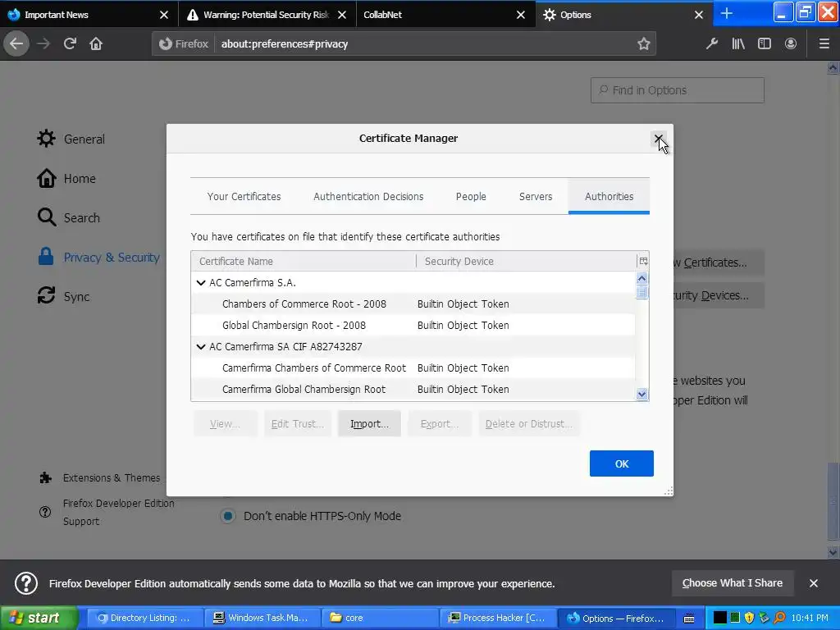Select Camerfirma Chambers of Commerce Root
840x630 pixels.
pyautogui.click(x=413, y=368)
